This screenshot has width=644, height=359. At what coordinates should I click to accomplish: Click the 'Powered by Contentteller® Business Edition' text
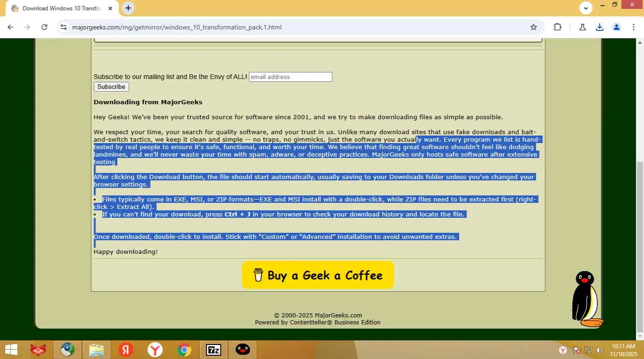pyautogui.click(x=318, y=322)
